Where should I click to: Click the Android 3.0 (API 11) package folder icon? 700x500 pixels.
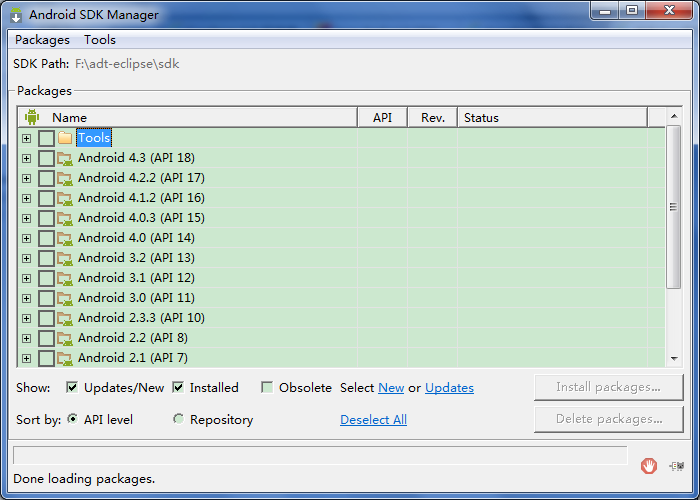coord(65,298)
